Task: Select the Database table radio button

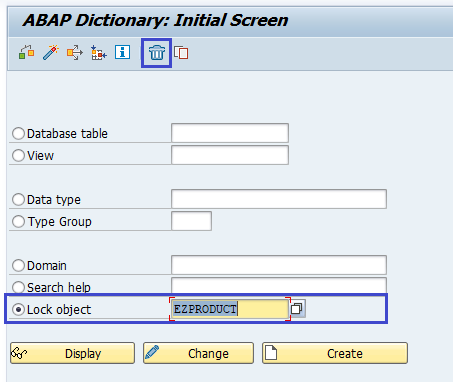Action: point(18,134)
